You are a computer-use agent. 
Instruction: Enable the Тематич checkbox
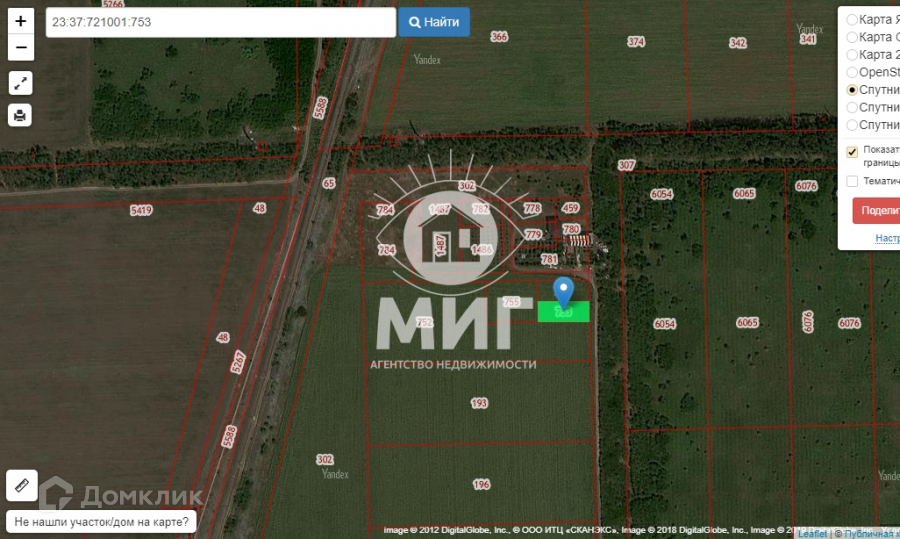pyautogui.click(x=852, y=181)
